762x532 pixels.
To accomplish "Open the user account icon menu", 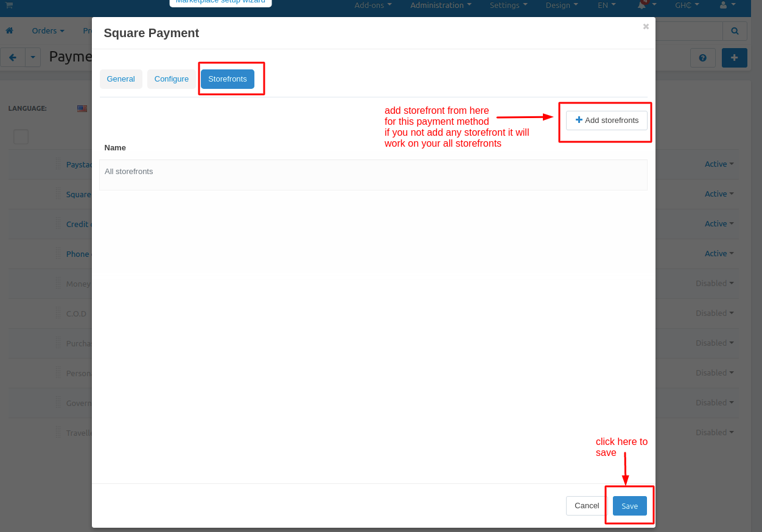I will [727, 5].
